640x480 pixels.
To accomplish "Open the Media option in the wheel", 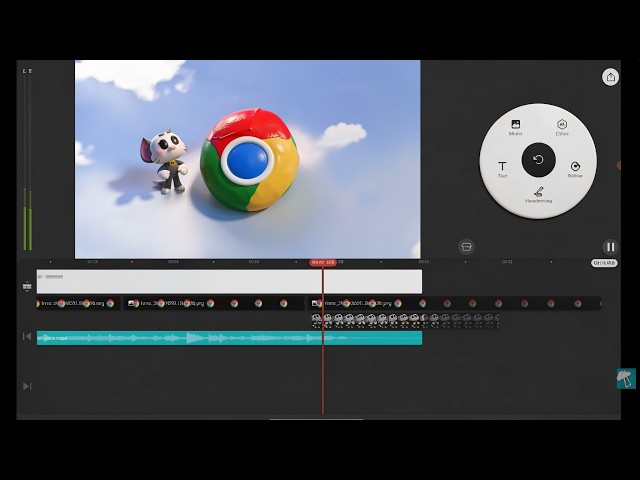I will coord(516,127).
